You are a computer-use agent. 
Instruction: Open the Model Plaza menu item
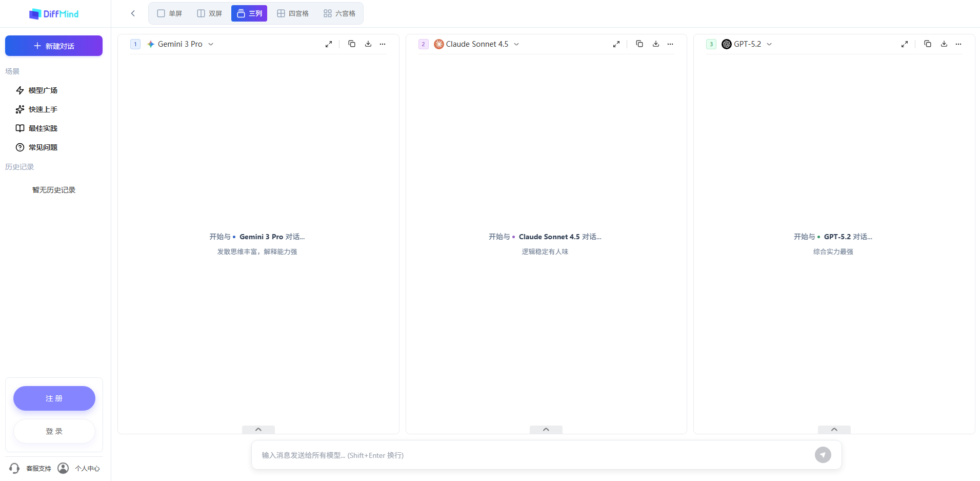click(43, 90)
